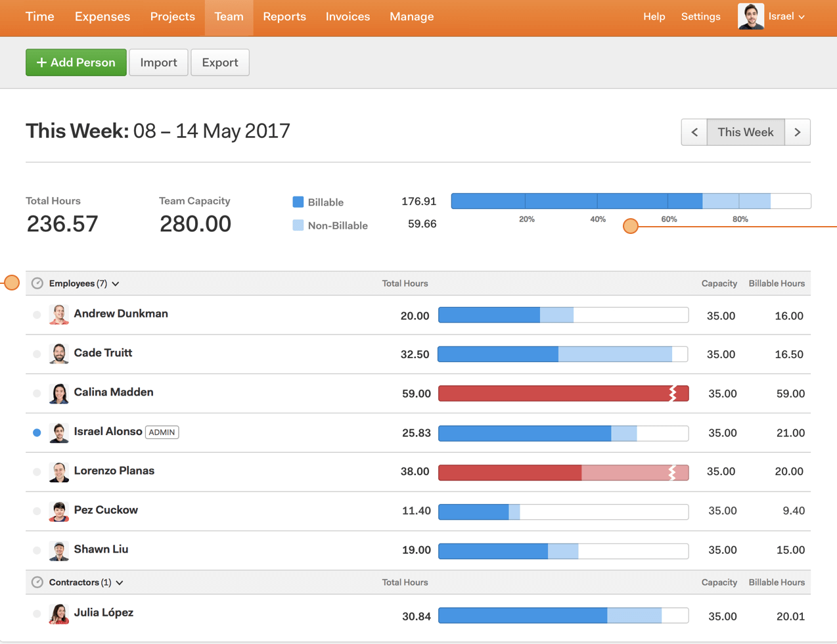The width and height of the screenshot is (837, 644).
Task: Select the next week arrow
Action: coord(797,131)
